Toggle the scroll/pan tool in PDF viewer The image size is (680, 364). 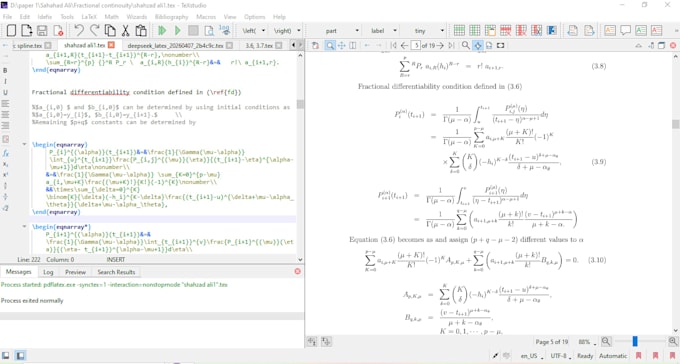pyautogui.click(x=341, y=46)
